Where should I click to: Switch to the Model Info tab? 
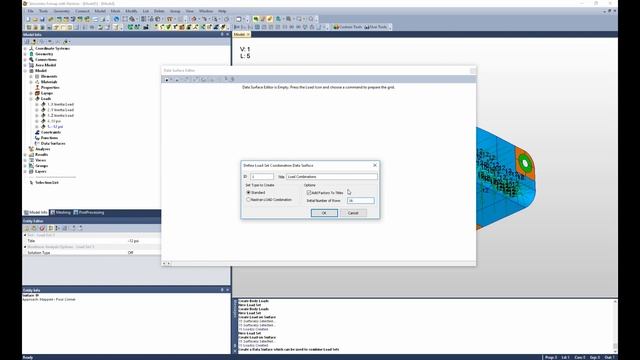click(x=36, y=213)
